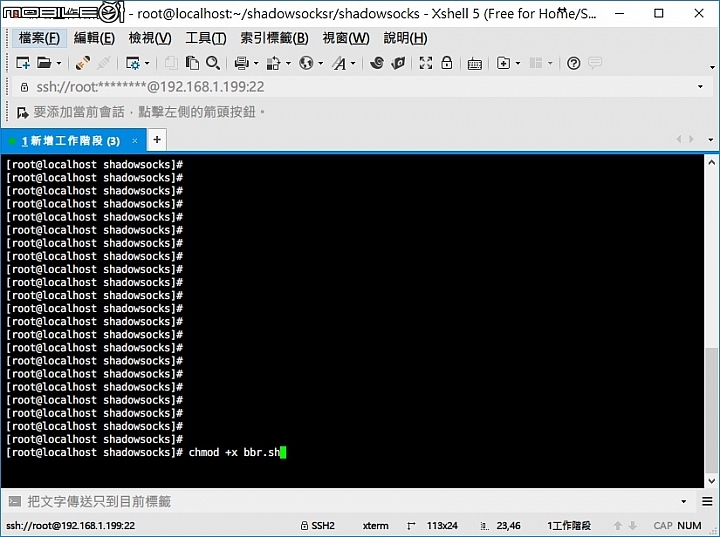Viewport: 720px width, 537px height.
Task: Click the terminal scrollbar up arrow
Action: 711,162
